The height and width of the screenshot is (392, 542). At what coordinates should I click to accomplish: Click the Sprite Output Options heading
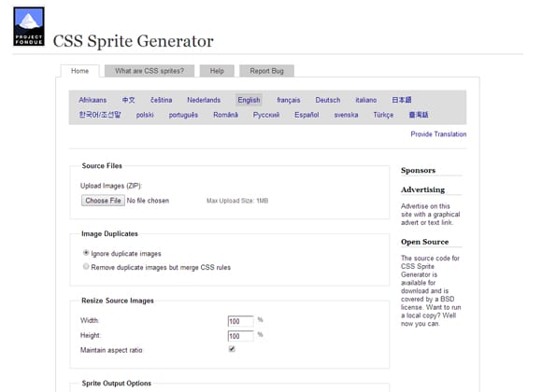click(x=117, y=384)
